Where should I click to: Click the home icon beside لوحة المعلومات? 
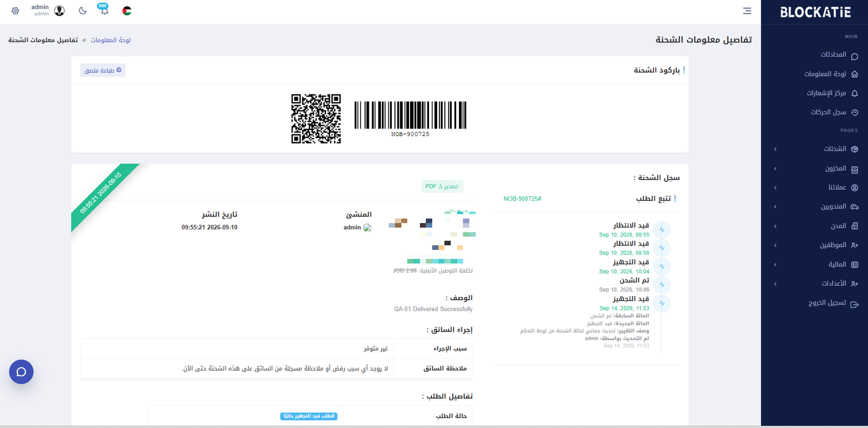click(854, 74)
